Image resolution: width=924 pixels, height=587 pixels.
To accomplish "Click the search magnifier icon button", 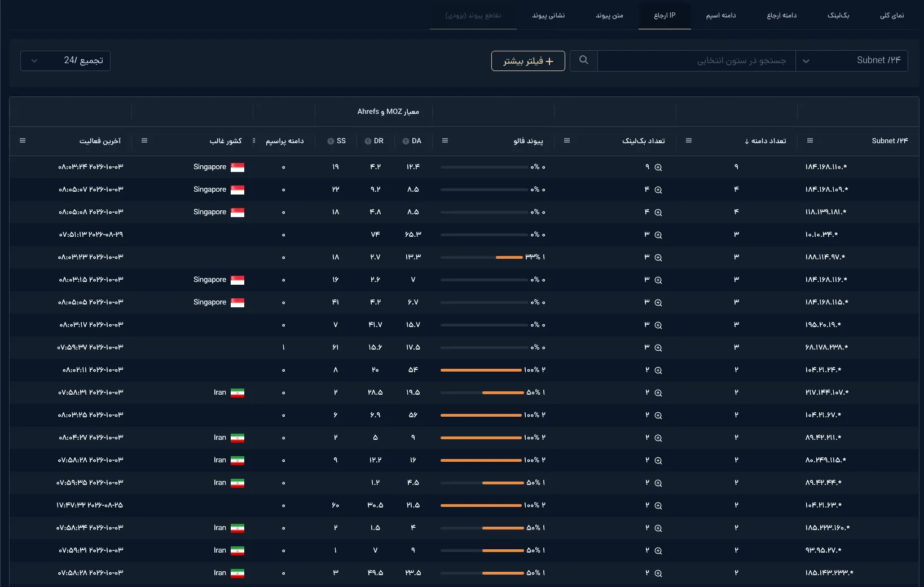I will click(584, 60).
